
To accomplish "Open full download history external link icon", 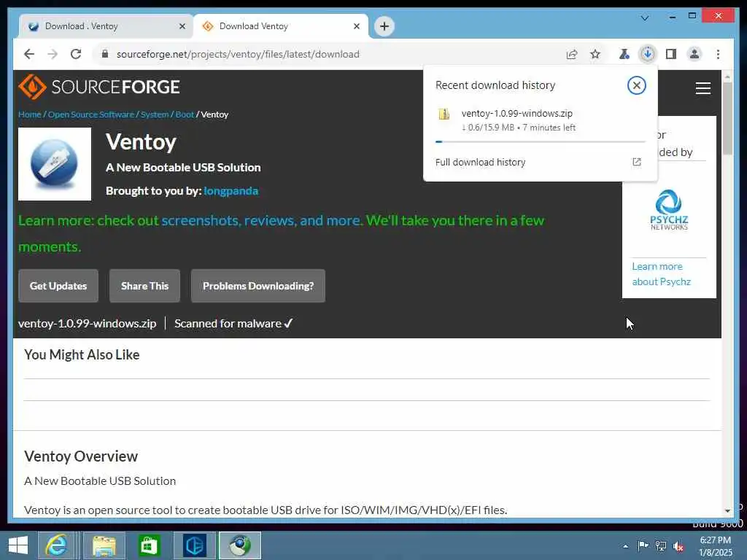I will pyautogui.click(x=636, y=162).
